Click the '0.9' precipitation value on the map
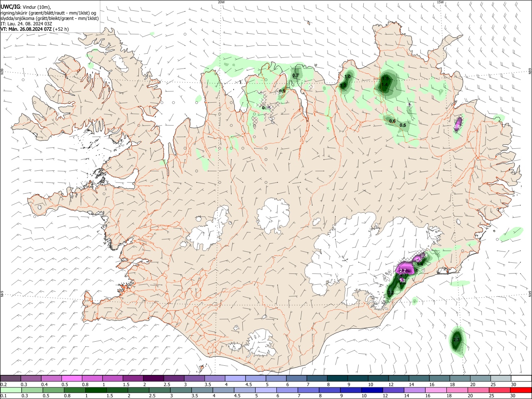 (x=282, y=91)
